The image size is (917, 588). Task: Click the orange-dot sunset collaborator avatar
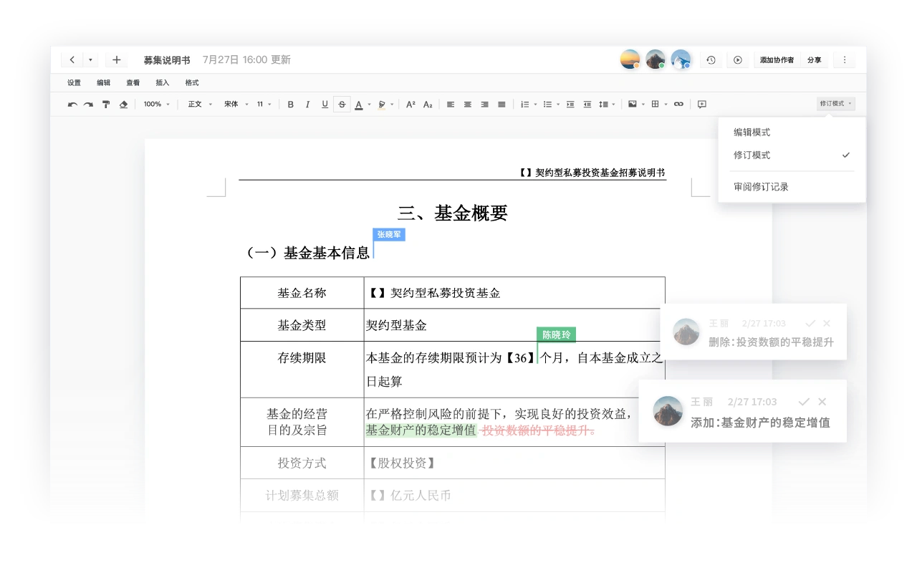(630, 59)
